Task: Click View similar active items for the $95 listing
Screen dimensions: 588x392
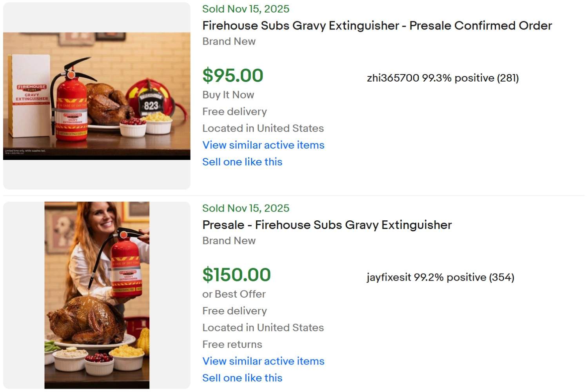Action: coord(263,145)
